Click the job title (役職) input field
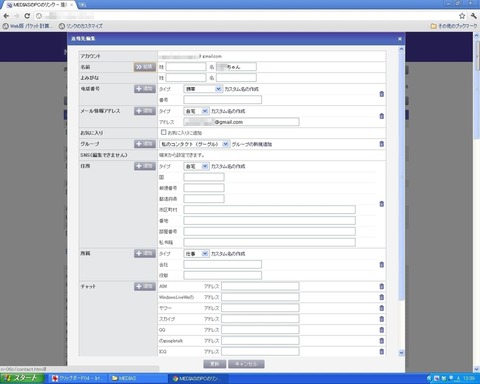Viewport: 480px width, 384px height. coord(223,275)
